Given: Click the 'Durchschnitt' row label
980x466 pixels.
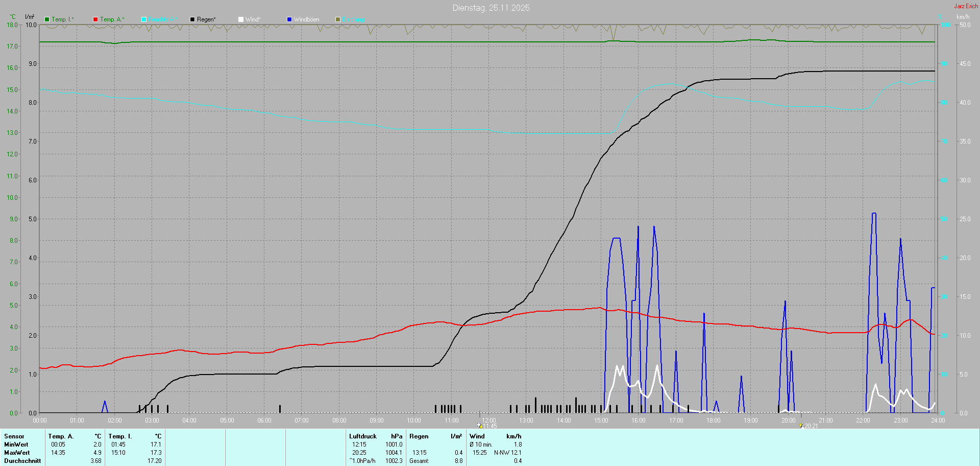Looking at the screenshot, I should 22,461.
